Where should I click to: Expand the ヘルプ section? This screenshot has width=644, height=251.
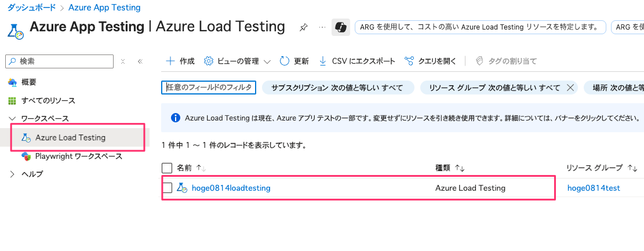pos(12,174)
